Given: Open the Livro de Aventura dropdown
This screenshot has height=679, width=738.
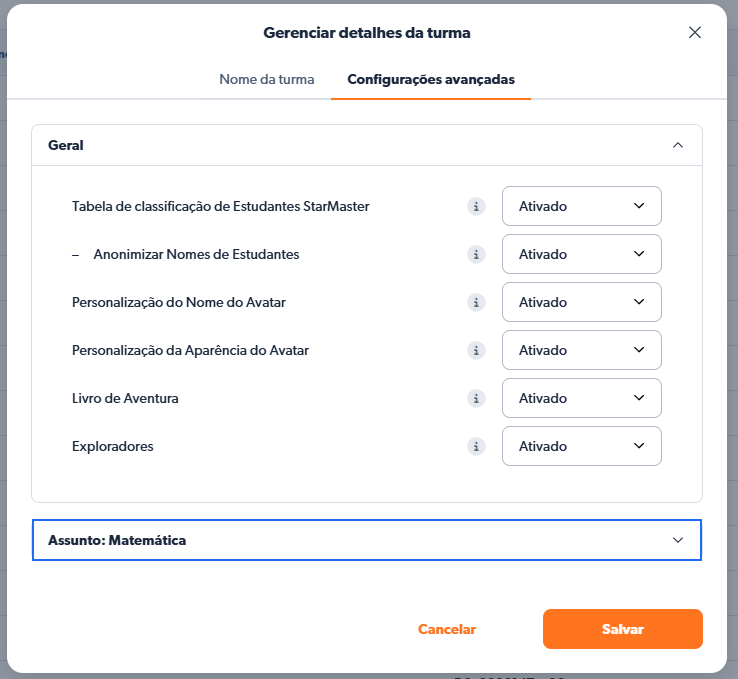Looking at the screenshot, I should click(581, 398).
